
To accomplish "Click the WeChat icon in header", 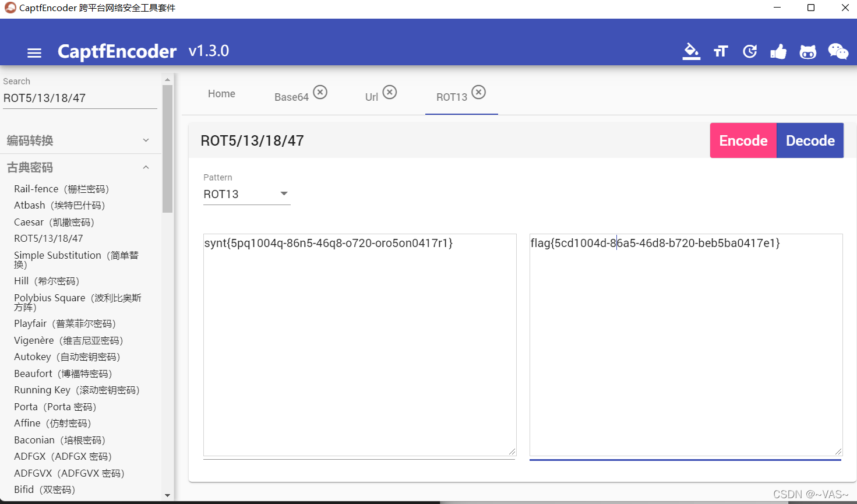I will pyautogui.click(x=838, y=51).
